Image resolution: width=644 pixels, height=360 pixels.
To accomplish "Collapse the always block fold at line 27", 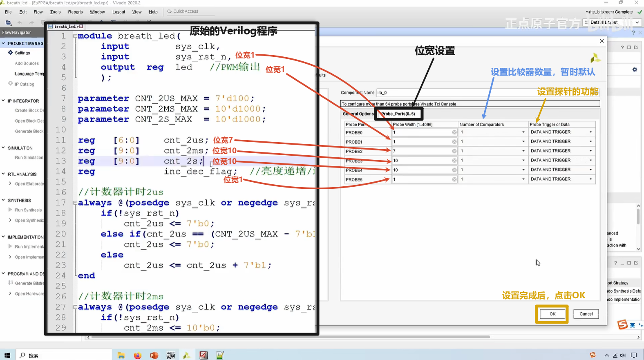I will [75, 307].
